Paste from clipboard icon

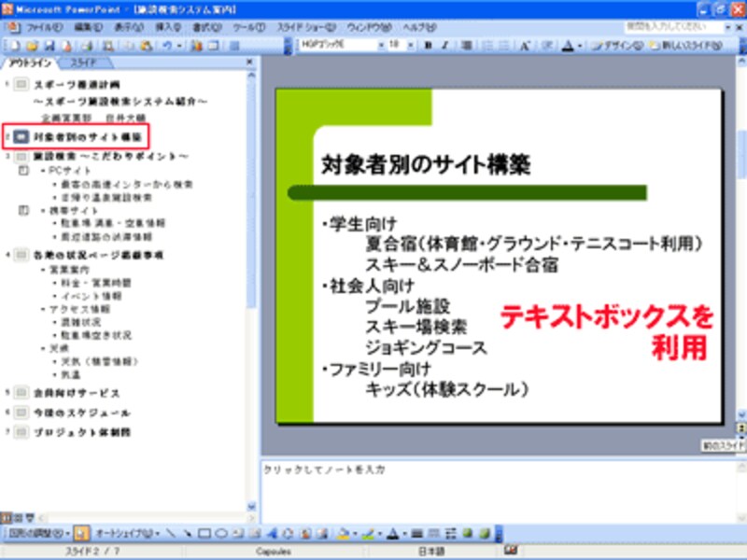click(147, 46)
